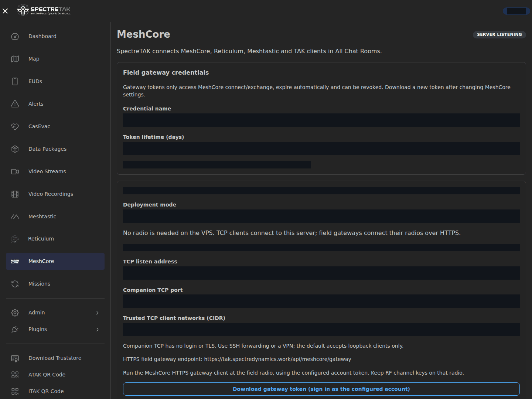The width and height of the screenshot is (532, 399).
Task: Select the EUDs device icon
Action: click(15, 81)
